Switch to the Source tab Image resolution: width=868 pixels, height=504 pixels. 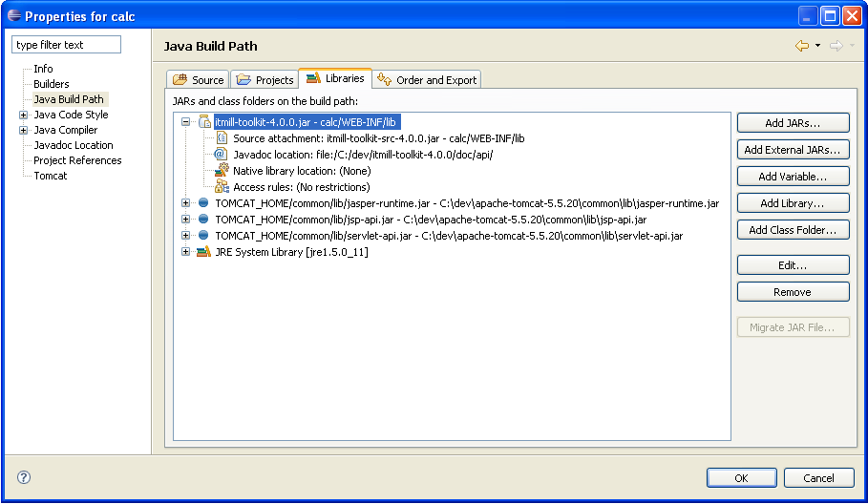tap(199, 80)
